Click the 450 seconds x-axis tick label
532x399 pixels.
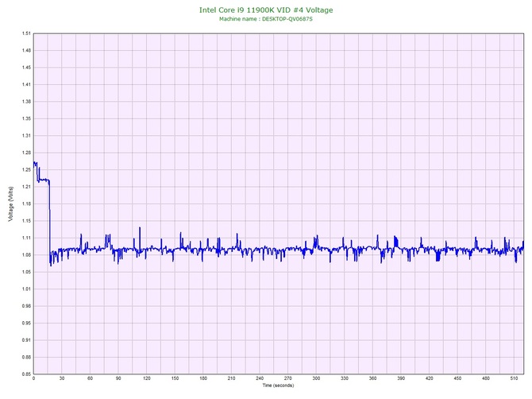click(457, 378)
